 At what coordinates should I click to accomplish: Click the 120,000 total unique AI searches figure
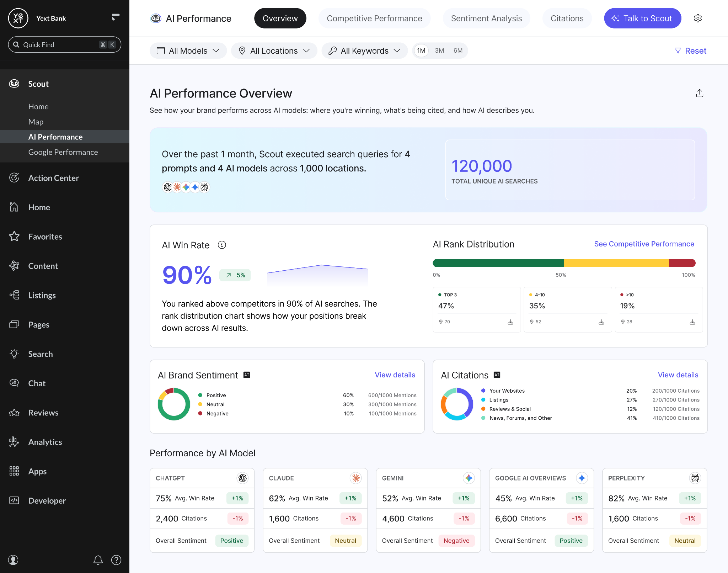pyautogui.click(x=482, y=166)
